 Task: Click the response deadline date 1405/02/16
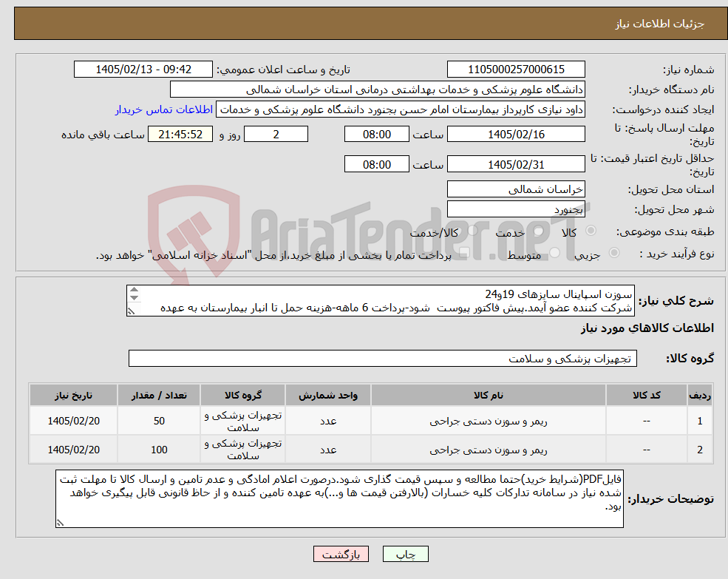(516, 135)
